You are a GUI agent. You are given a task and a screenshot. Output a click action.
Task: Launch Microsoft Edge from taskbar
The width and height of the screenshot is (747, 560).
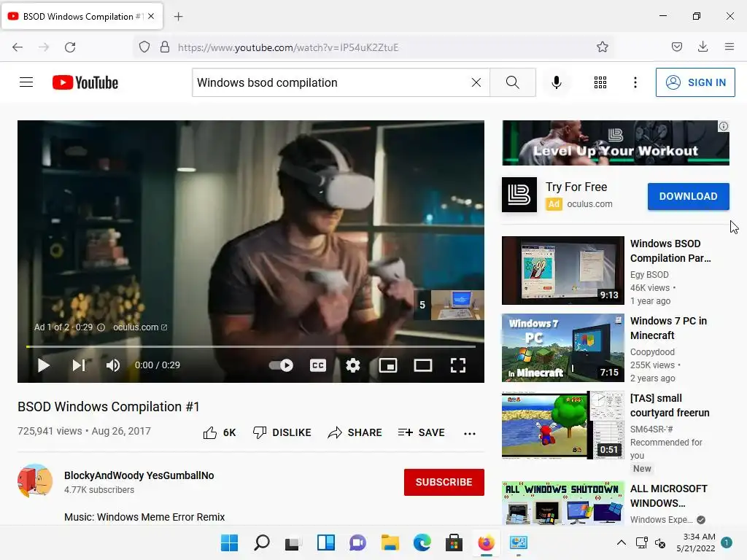(x=422, y=542)
